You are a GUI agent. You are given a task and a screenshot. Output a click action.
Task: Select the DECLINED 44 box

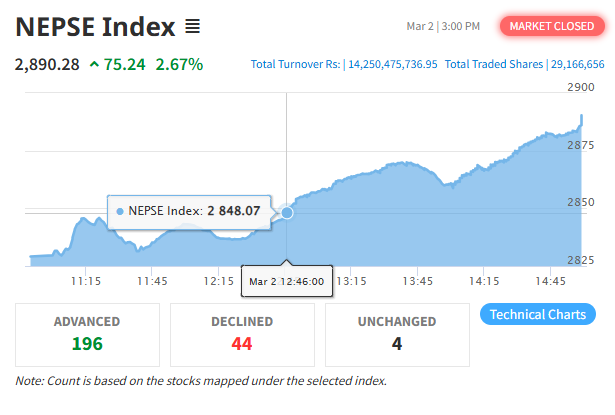[x=242, y=335]
